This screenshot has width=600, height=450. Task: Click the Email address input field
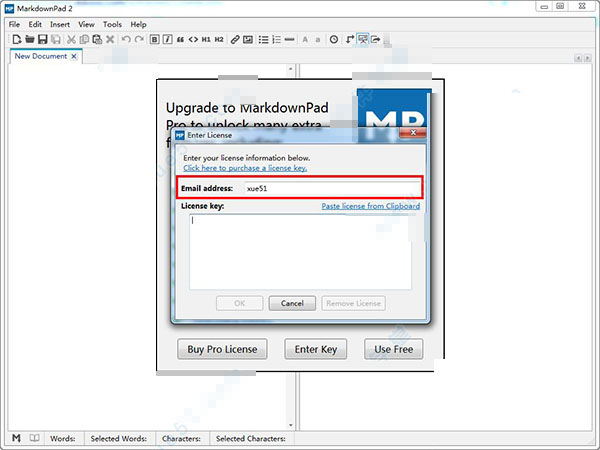coord(332,188)
